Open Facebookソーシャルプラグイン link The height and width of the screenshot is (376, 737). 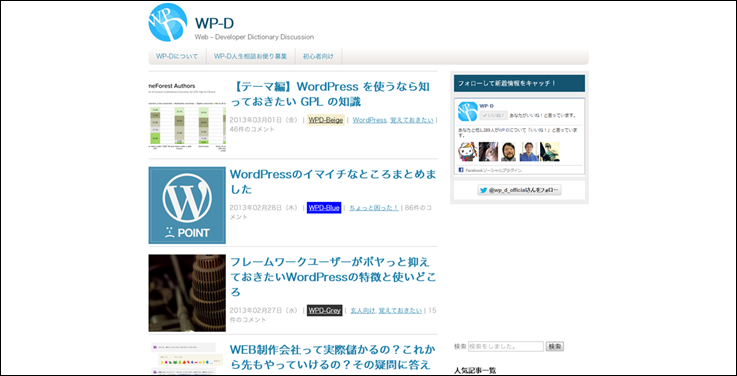tap(493, 170)
